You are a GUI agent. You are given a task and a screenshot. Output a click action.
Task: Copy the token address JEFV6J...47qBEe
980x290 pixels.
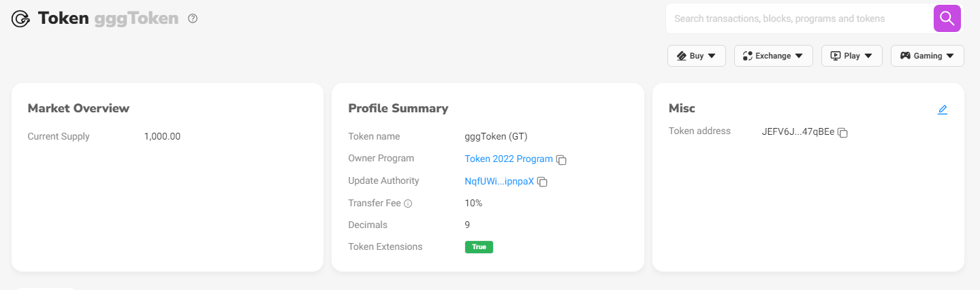coord(843,133)
